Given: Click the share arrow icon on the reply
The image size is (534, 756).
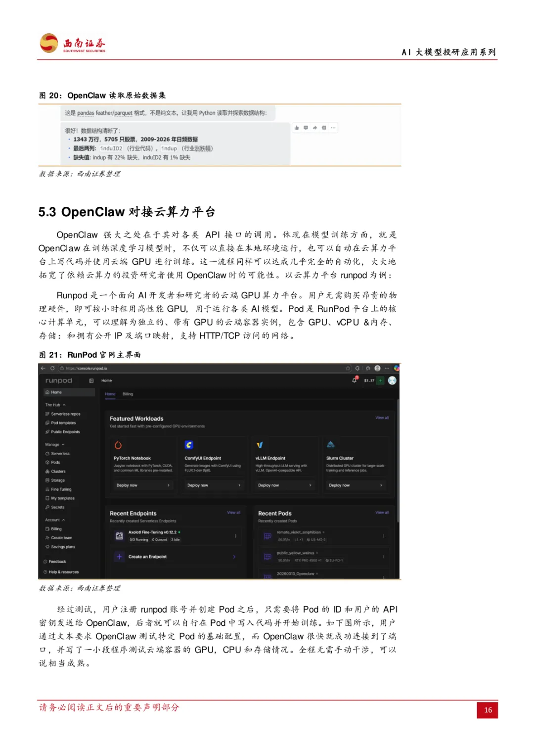Looking at the screenshot, I should [315, 128].
